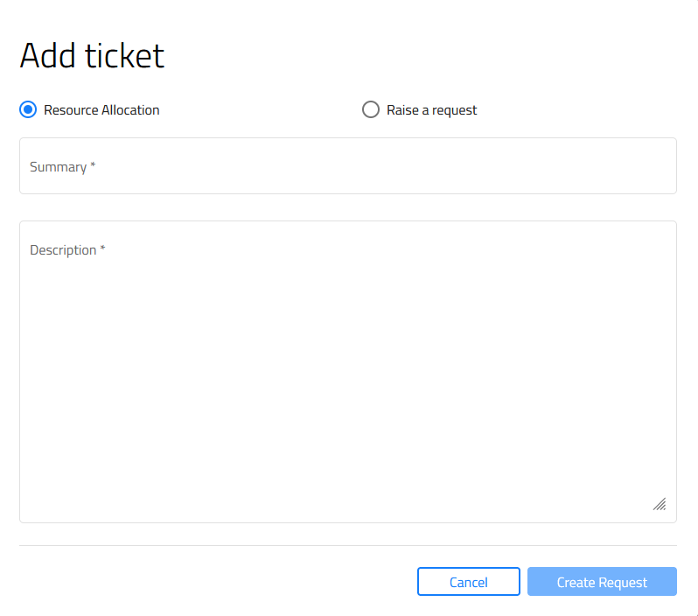Click the word 'Cancel' in the outlined button
Image resolution: width=698 pixels, height=616 pixels.
[468, 582]
